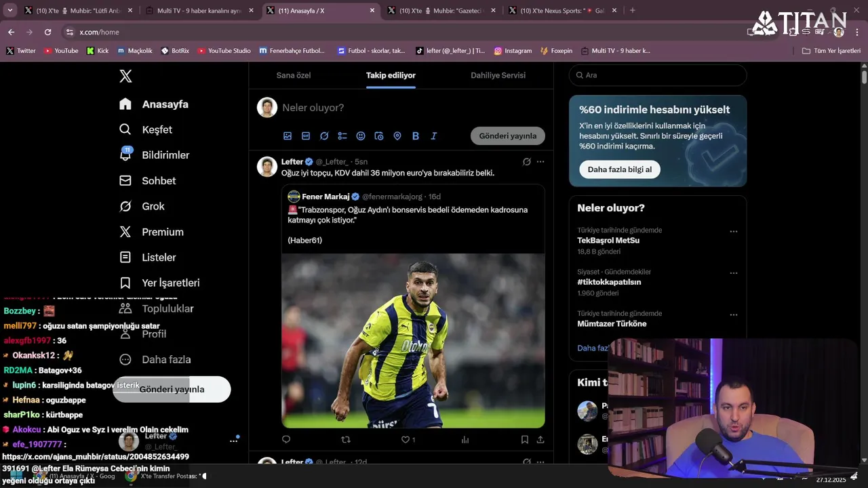
Task: Open tab search dropdown arrow
Action: point(11,11)
